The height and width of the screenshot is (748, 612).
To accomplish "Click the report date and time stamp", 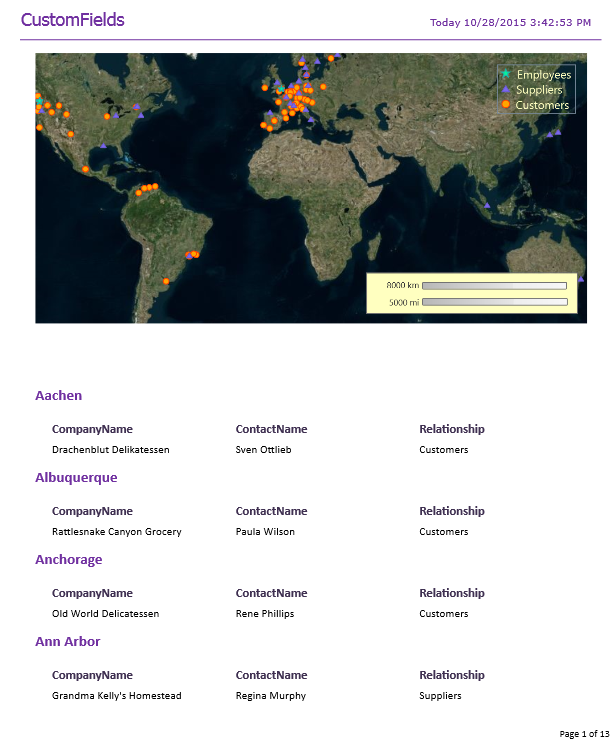I will pos(510,22).
